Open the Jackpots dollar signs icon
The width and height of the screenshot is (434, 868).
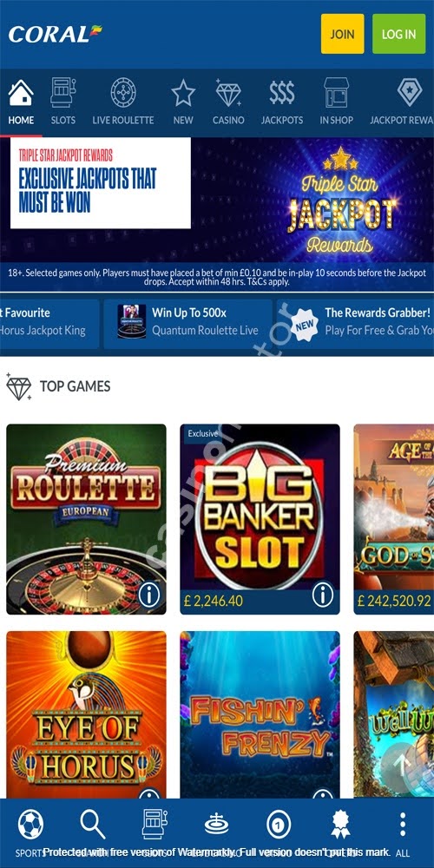click(282, 93)
